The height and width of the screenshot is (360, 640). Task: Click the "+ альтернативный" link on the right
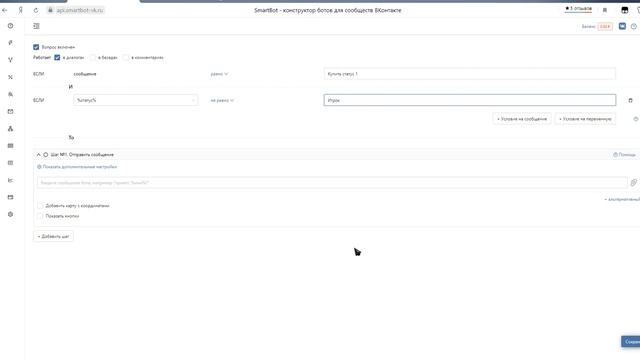(622, 199)
